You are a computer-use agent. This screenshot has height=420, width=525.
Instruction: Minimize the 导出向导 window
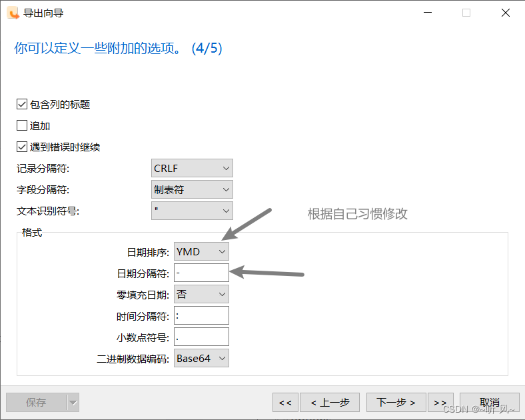click(x=428, y=13)
